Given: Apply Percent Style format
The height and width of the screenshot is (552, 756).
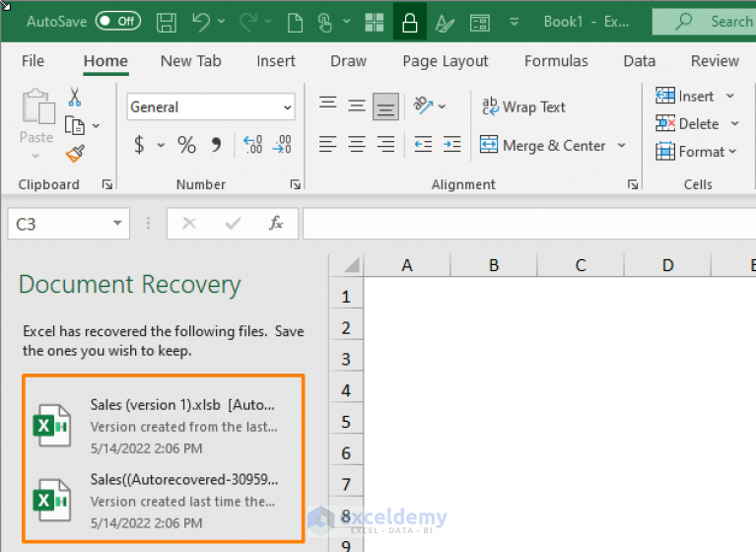Looking at the screenshot, I should tap(186, 144).
